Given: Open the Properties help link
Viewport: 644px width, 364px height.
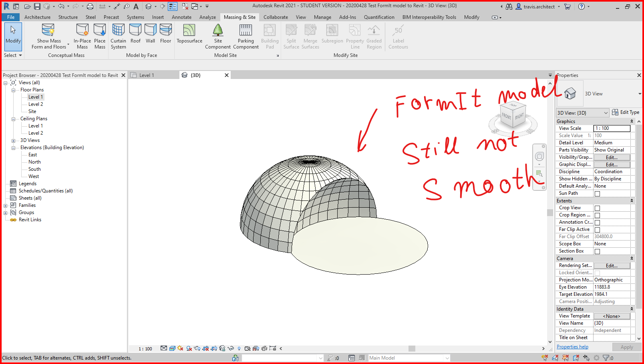Looking at the screenshot, I should [x=572, y=346].
